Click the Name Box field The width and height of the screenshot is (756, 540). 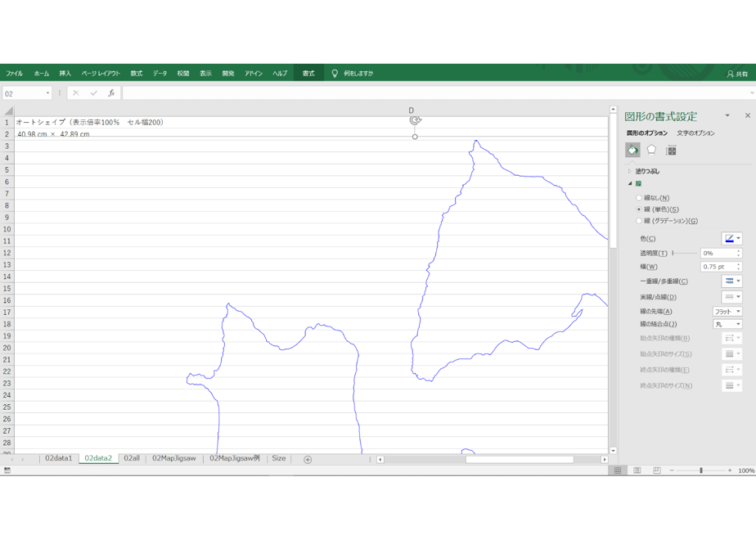click(x=24, y=93)
